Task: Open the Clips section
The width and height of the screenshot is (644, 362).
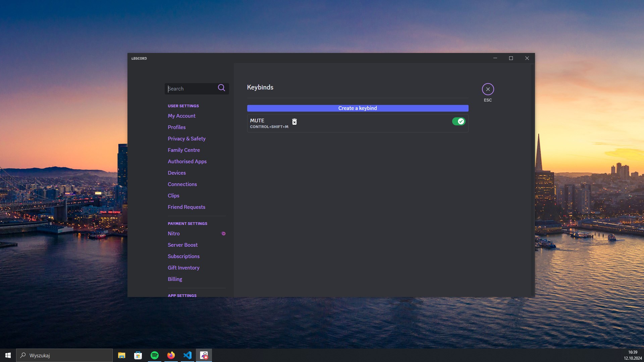Action: coord(173,195)
